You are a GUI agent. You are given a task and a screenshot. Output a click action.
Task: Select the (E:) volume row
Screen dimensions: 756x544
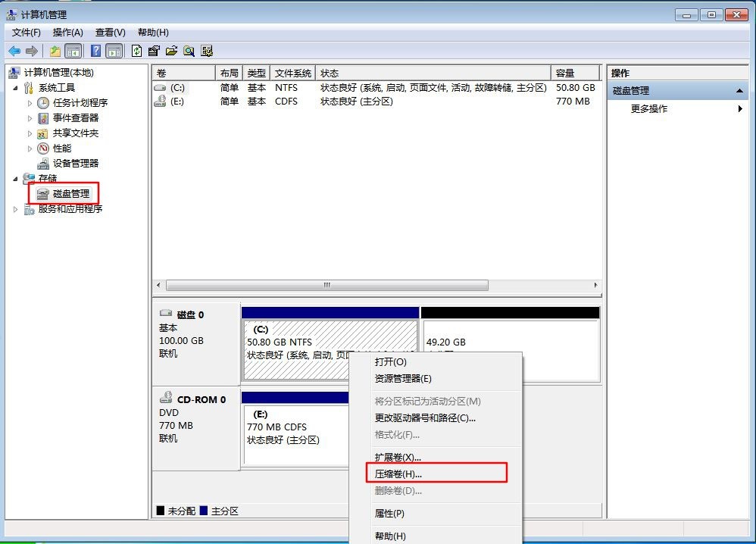(x=376, y=102)
